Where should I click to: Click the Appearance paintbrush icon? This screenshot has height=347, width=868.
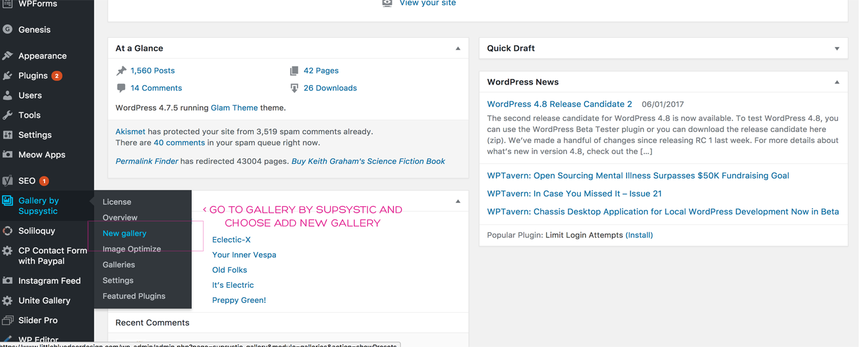tap(8, 56)
